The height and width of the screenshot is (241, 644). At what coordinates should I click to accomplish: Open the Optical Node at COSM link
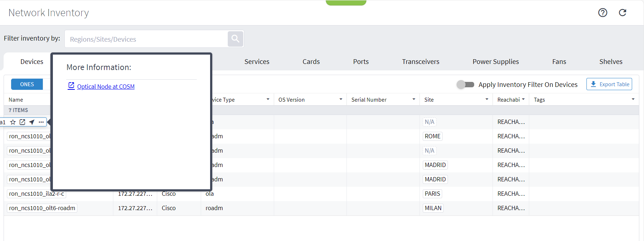pos(106,87)
